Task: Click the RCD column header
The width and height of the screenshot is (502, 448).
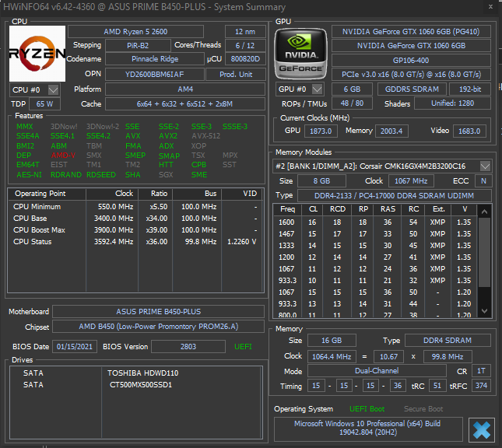Action: (337, 209)
